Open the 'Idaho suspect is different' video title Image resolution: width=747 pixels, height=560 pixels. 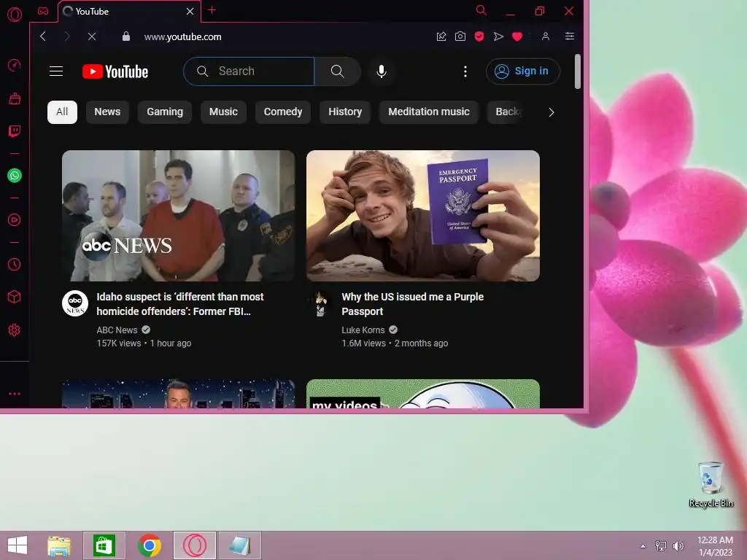tap(180, 304)
